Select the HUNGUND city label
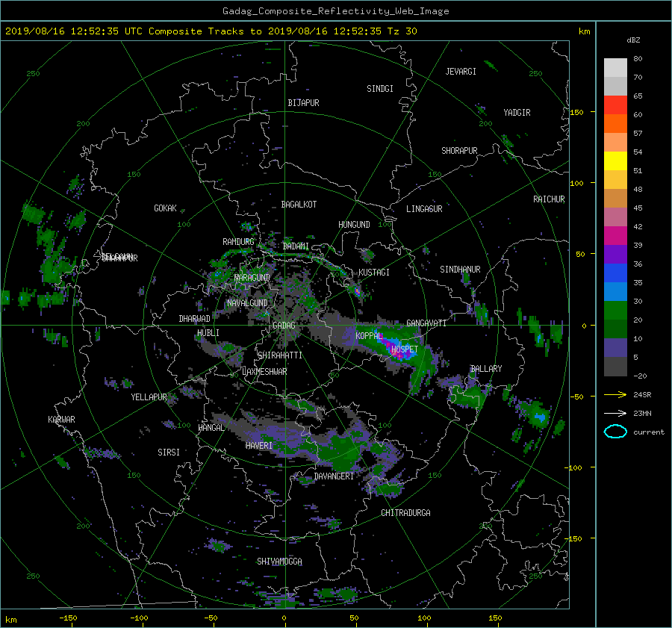672x628 pixels. (354, 225)
